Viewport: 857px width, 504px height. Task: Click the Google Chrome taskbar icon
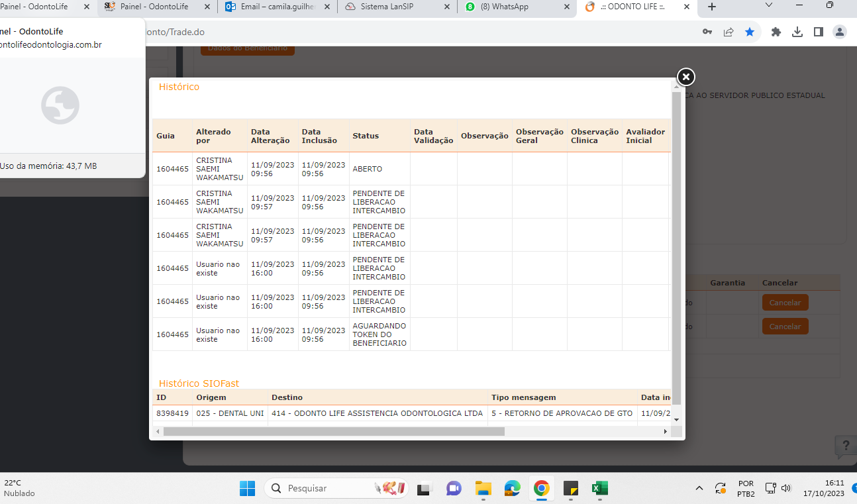pyautogui.click(x=542, y=489)
